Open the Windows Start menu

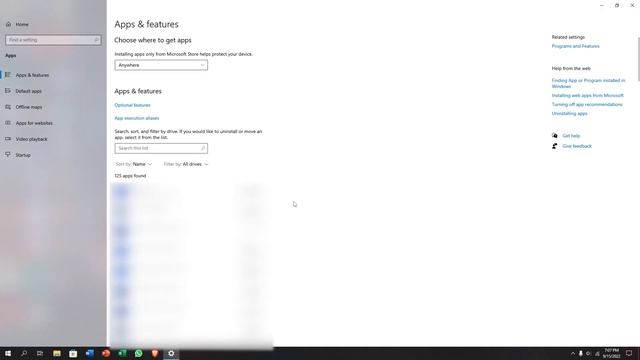pyautogui.click(x=8, y=353)
